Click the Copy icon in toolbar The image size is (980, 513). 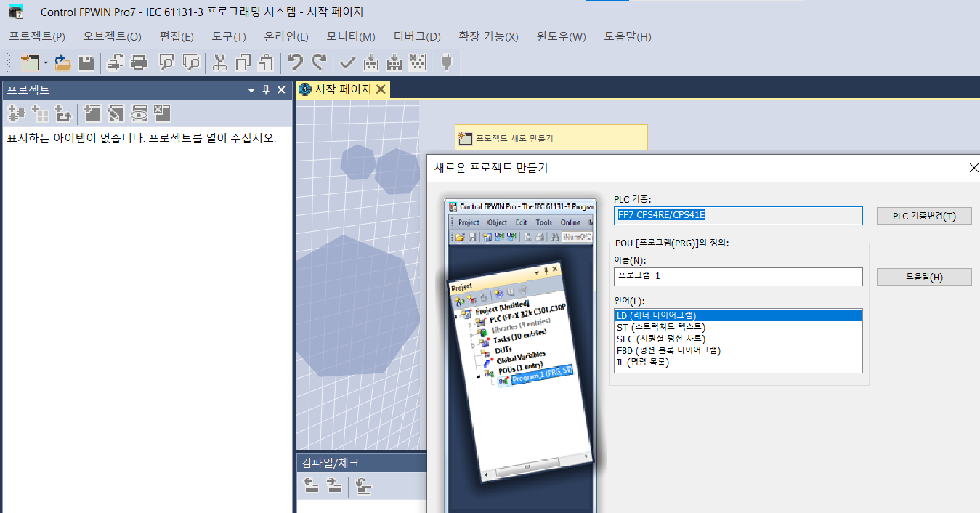[243, 63]
